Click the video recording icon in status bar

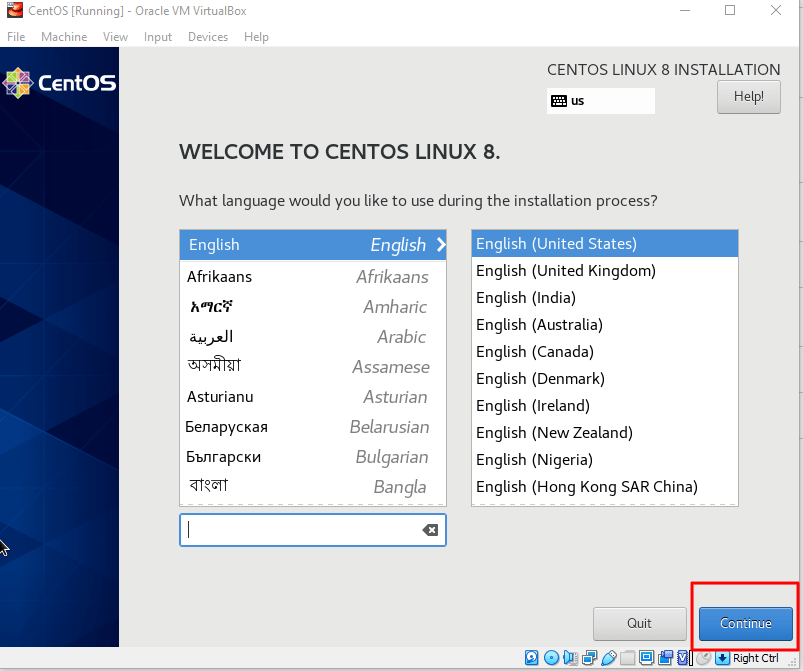coord(666,658)
